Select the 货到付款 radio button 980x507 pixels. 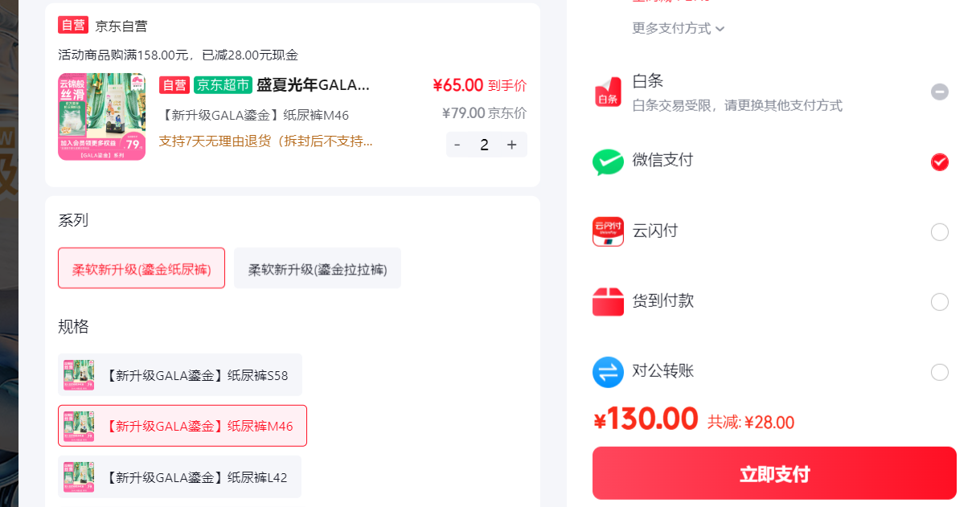pyautogui.click(x=940, y=302)
